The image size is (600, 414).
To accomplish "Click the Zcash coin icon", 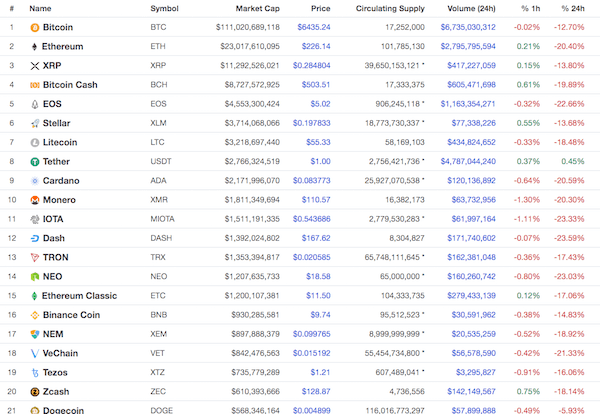I will pyautogui.click(x=35, y=392).
